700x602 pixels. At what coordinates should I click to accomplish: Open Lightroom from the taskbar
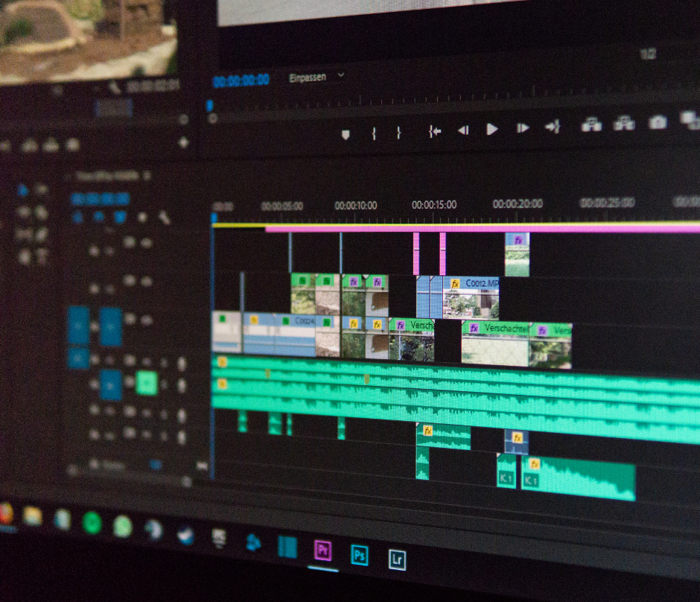397,559
